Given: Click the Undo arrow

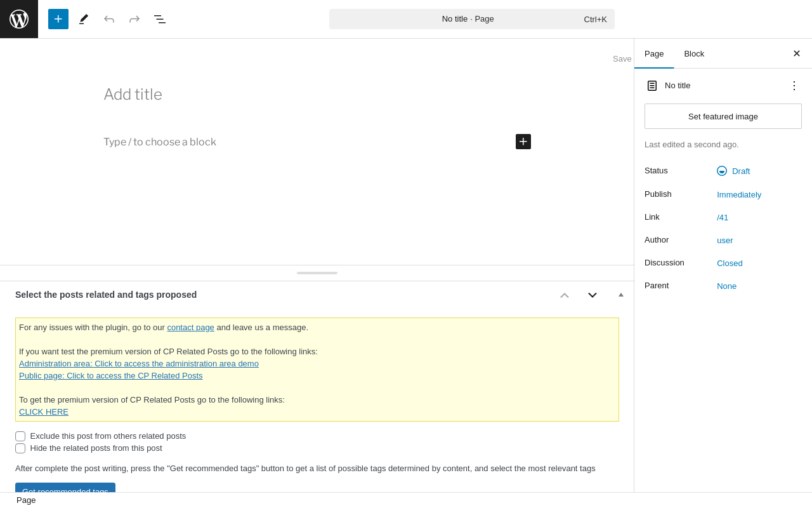Looking at the screenshot, I should [109, 19].
